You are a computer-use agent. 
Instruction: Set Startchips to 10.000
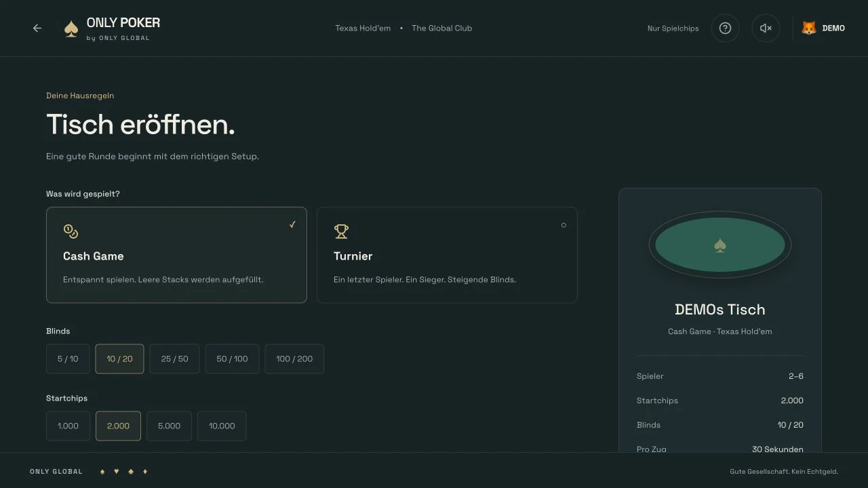[x=222, y=426]
